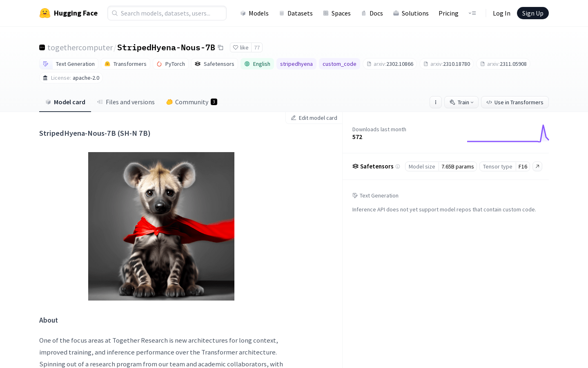
Task: Click the Edit model card pencil
Action: click(314, 118)
